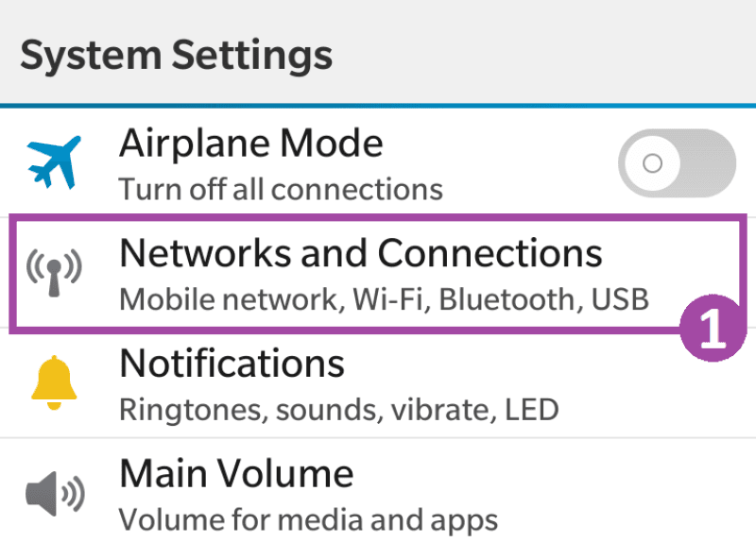The image size is (756, 542).
Task: Click the gray speaker icon
Action: click(54, 492)
